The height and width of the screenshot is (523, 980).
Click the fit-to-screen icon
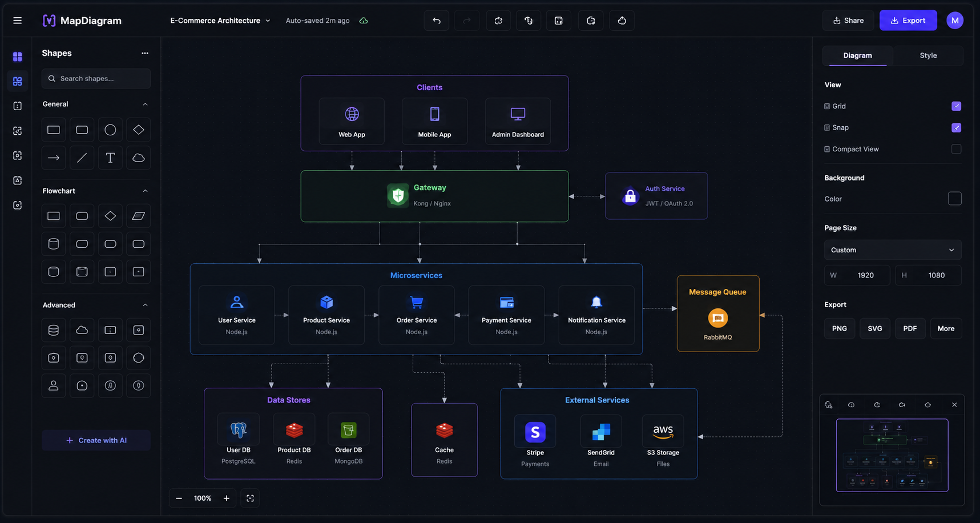pos(250,498)
